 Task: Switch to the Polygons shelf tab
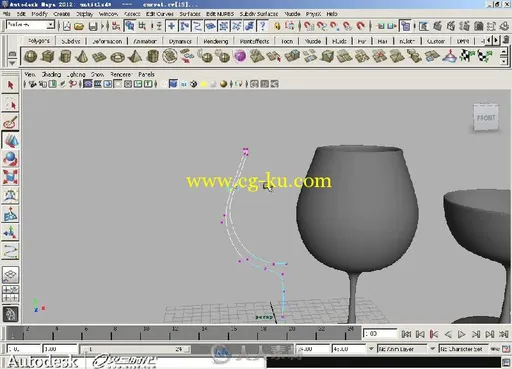tap(39, 41)
